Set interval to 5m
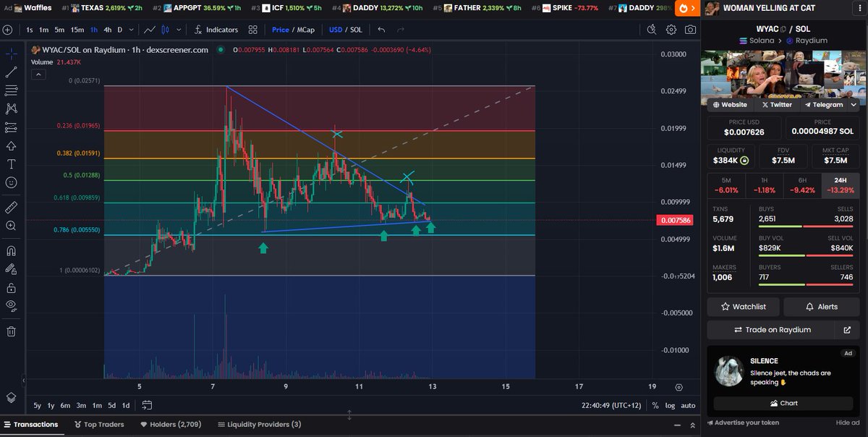868x437 pixels. [59, 30]
